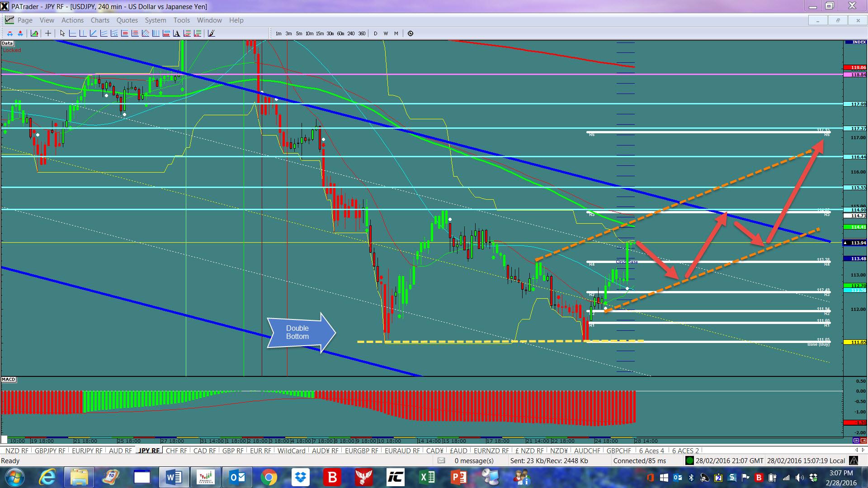Click the green RSL levels icon

(198, 33)
